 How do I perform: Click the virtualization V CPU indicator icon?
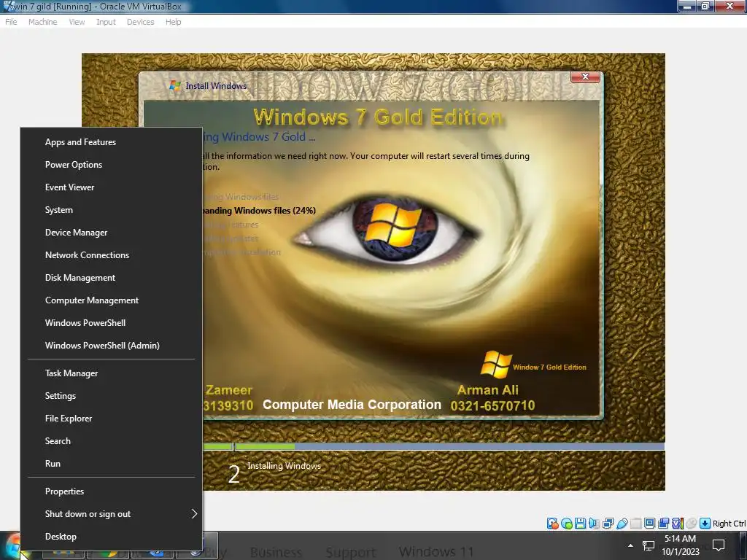point(677,524)
